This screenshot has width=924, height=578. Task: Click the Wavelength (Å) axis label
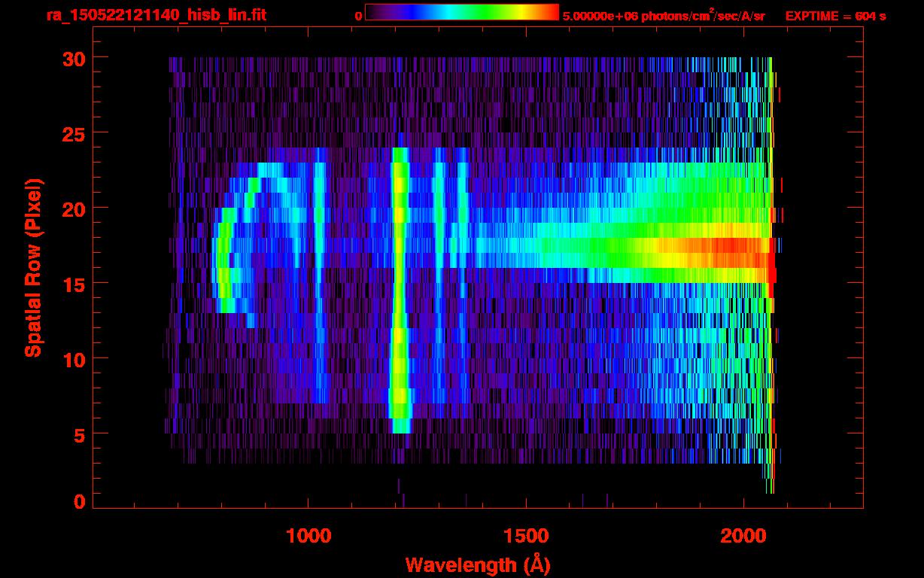473,564
